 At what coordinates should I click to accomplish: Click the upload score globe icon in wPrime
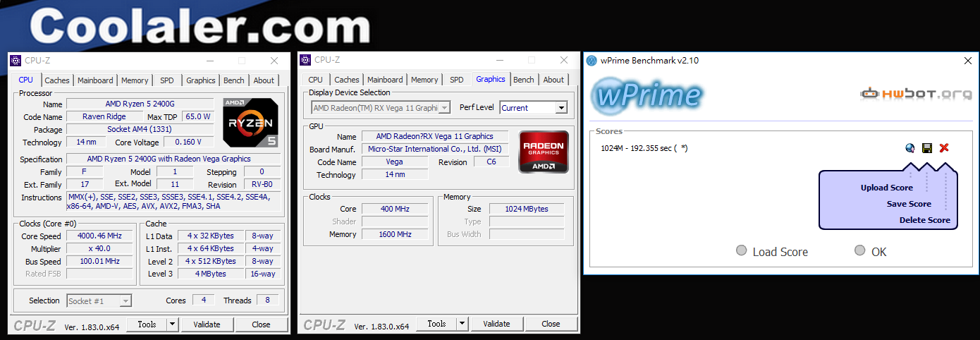[x=910, y=148]
